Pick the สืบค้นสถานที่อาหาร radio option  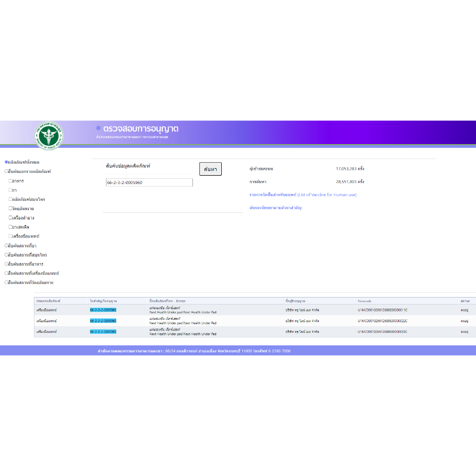[x=7, y=264]
